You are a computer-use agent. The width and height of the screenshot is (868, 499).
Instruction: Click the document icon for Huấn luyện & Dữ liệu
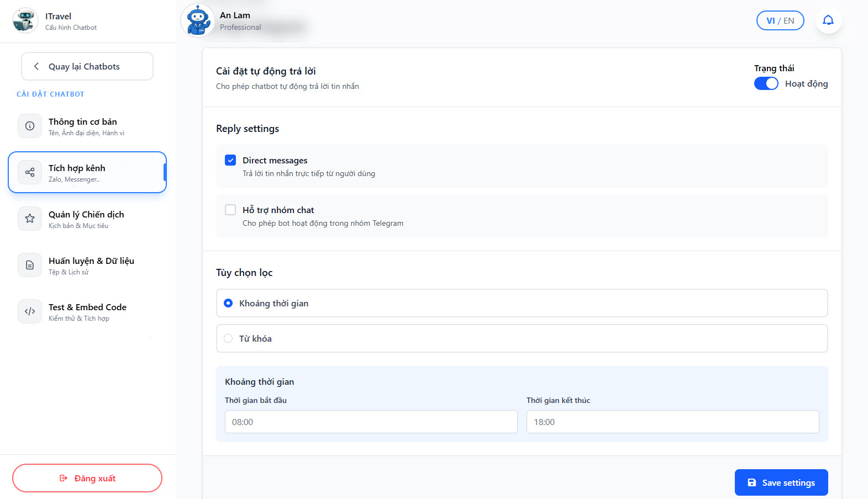coord(30,265)
